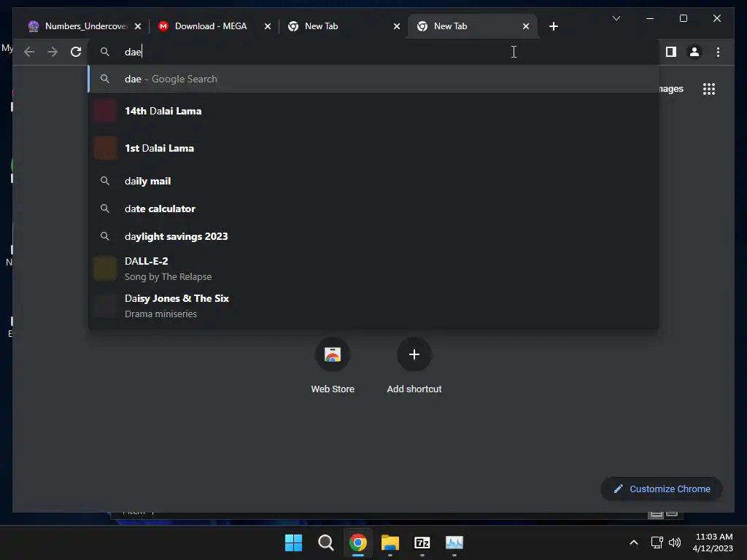Click search icon beside 'daylight savings 2023'
This screenshot has width=747, height=560.
click(x=105, y=236)
